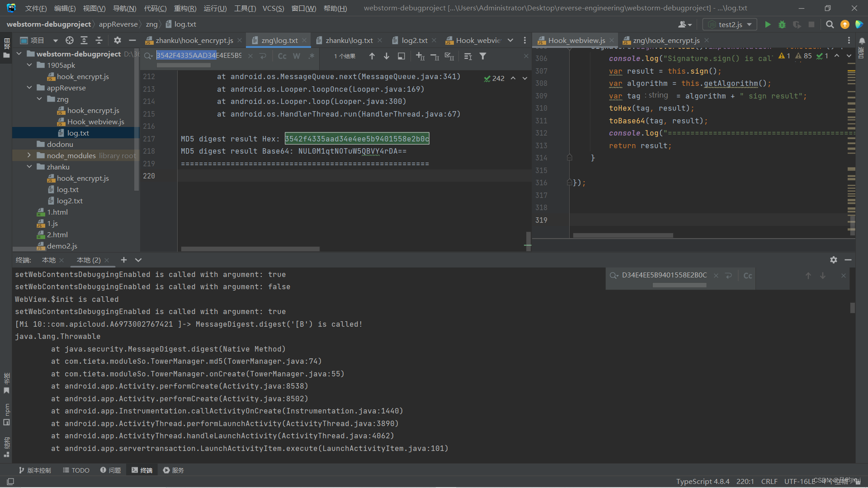This screenshot has width=868, height=488.
Task: Open the zng\hook_encrypt.js file tab
Action: [x=665, y=40]
